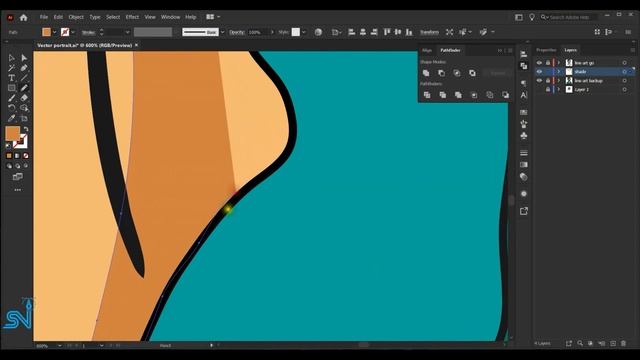Open the File menu
Viewport: 640px width, 360px height.
44,17
